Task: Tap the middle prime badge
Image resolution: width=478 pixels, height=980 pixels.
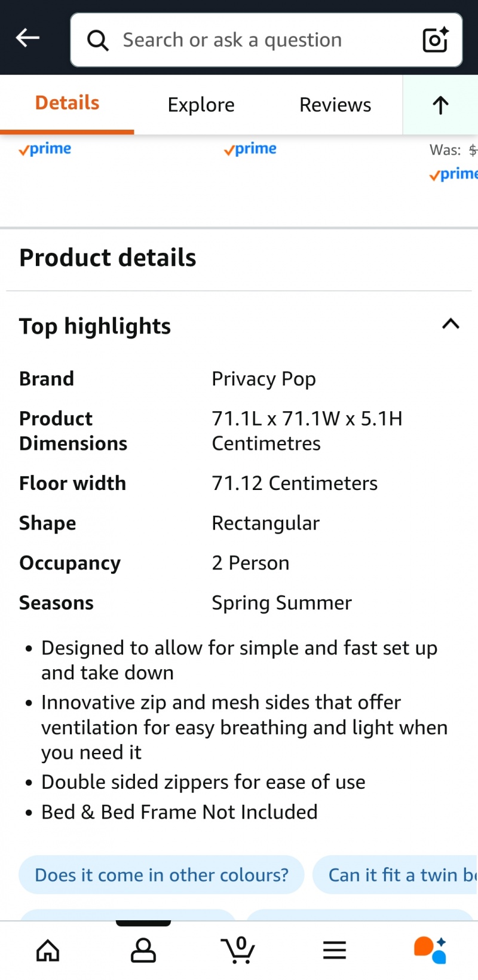Action: (x=250, y=149)
